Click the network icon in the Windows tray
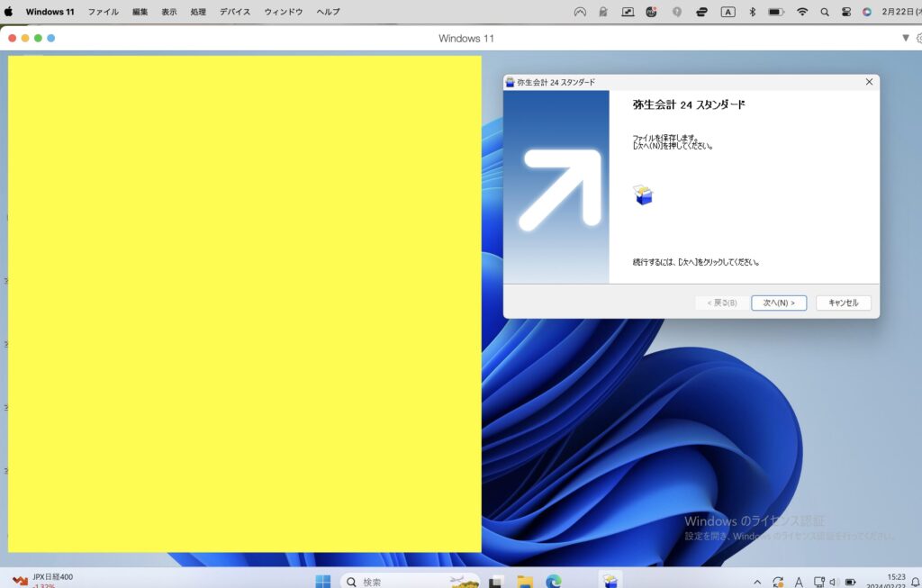922x588 pixels. click(819, 582)
